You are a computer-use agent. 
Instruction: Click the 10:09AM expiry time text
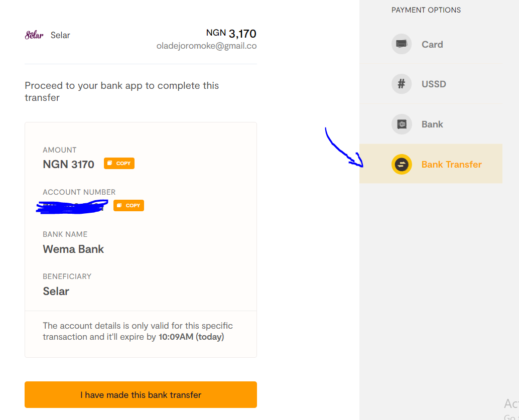(176, 337)
